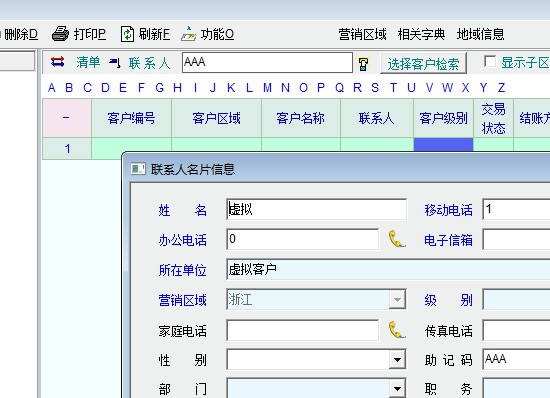This screenshot has width=550, height=398.
Task: Click the printer icon for 打印P
Action: (x=60, y=34)
